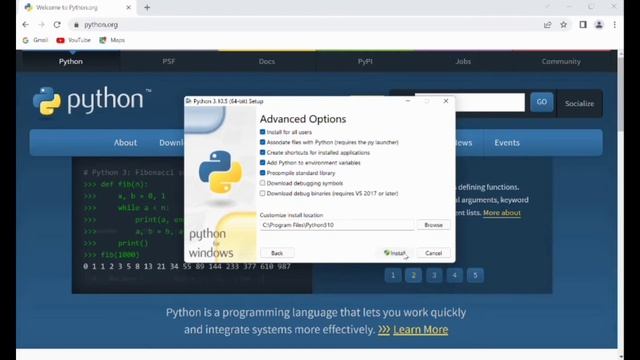Reload the python.org page

57,25
